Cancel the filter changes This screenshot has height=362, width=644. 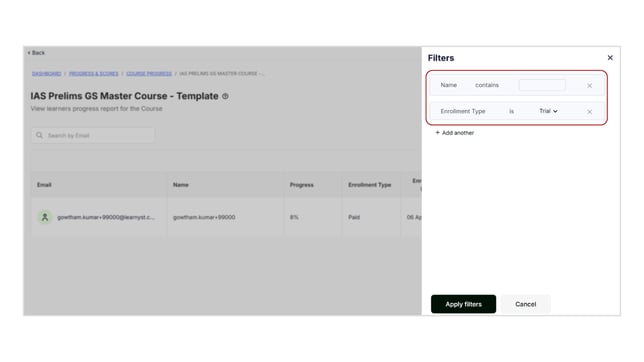[x=525, y=304]
